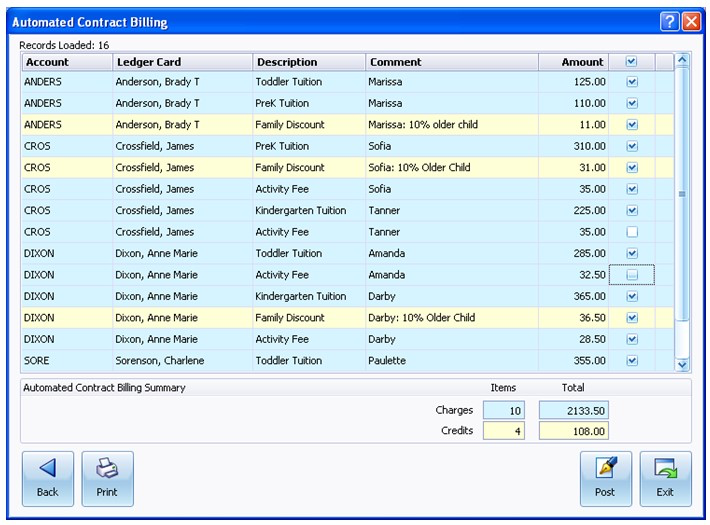710x525 pixels.
Task: Click the Exit icon button
Action: coord(665,478)
